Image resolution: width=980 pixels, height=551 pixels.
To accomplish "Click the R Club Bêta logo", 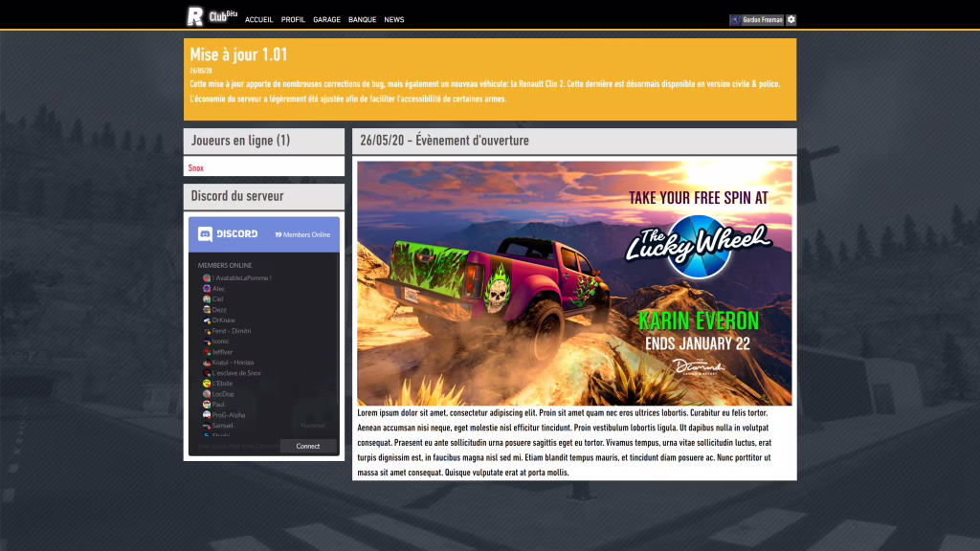I will (212, 16).
